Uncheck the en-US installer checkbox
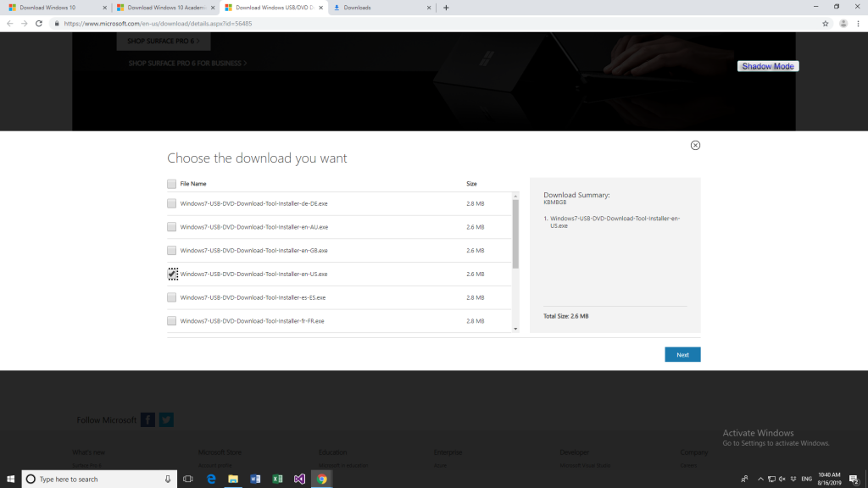 (x=173, y=274)
